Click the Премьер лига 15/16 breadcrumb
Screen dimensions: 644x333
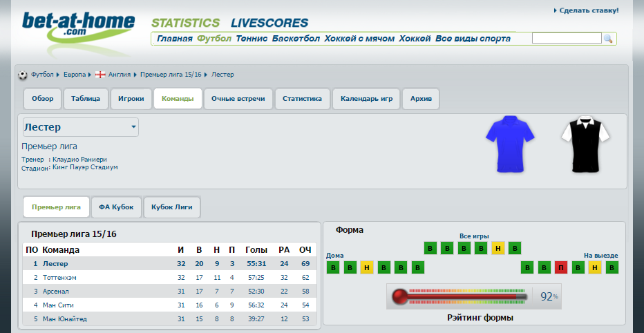click(x=171, y=75)
